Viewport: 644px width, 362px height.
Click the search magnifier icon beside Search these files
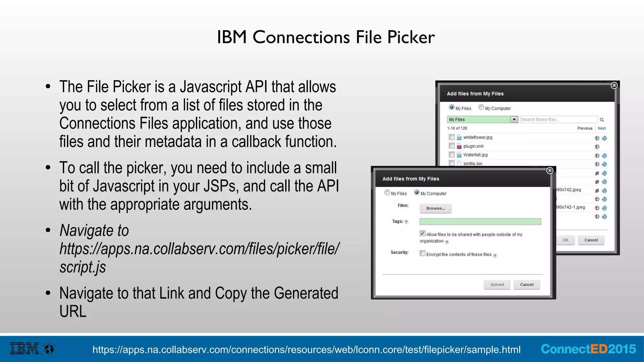[602, 120]
